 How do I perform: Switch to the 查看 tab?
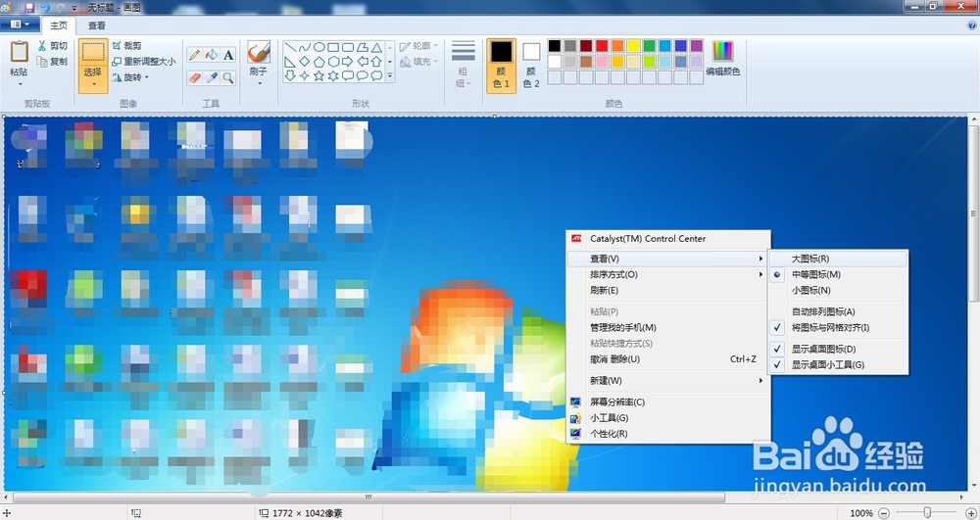[x=97, y=25]
